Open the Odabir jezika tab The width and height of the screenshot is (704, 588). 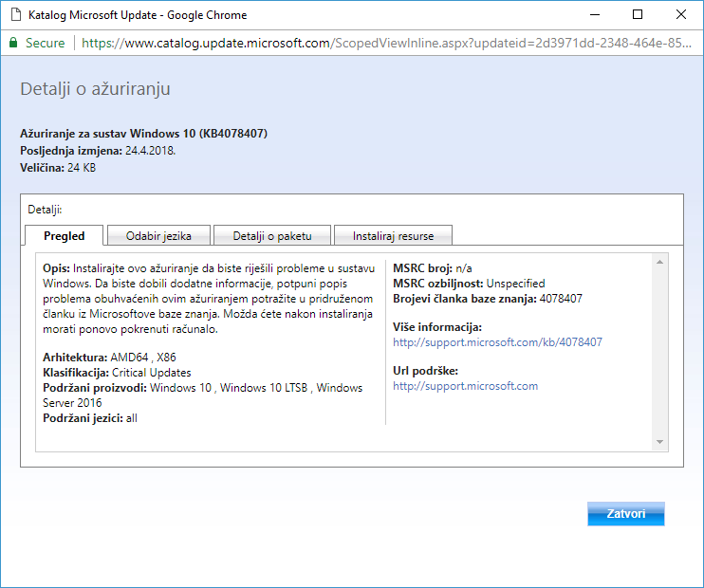[159, 235]
